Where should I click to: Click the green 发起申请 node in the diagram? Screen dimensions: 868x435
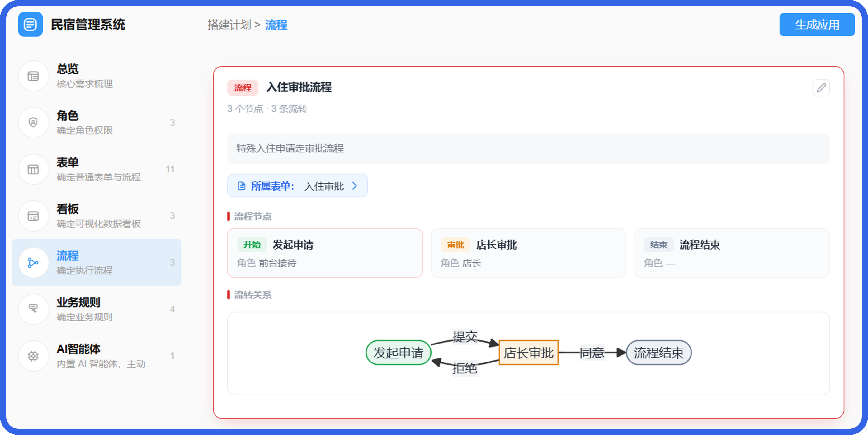coord(398,353)
